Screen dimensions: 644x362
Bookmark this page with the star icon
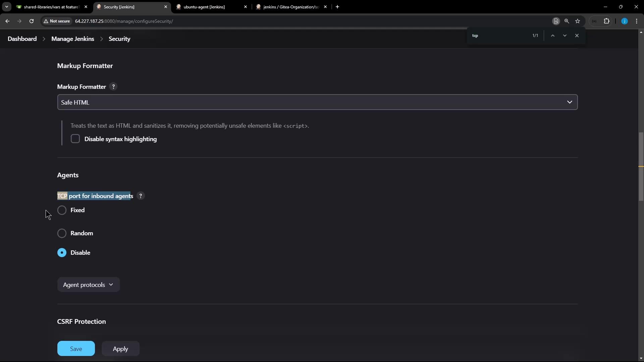click(578, 21)
